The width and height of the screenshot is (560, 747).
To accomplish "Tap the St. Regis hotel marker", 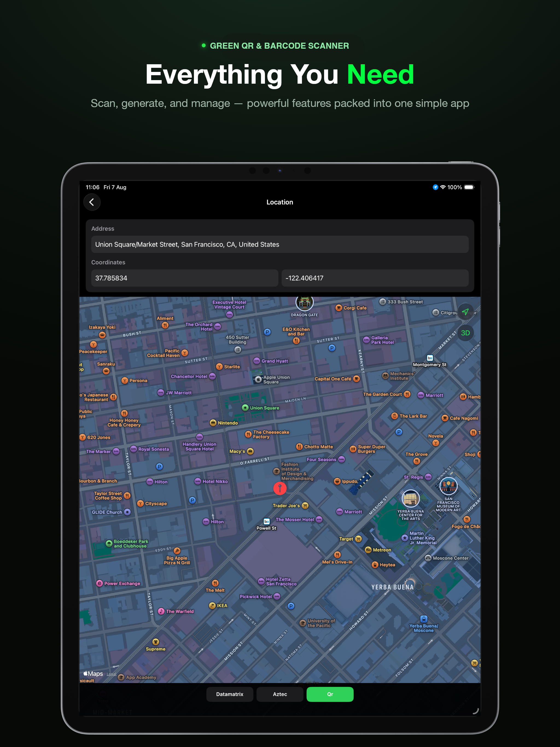I will [428, 477].
